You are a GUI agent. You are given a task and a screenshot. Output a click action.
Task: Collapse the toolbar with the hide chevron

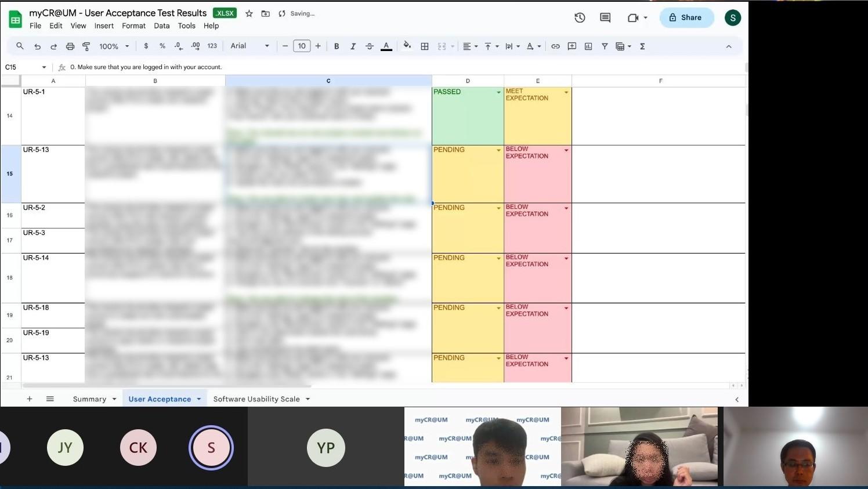pos(729,46)
